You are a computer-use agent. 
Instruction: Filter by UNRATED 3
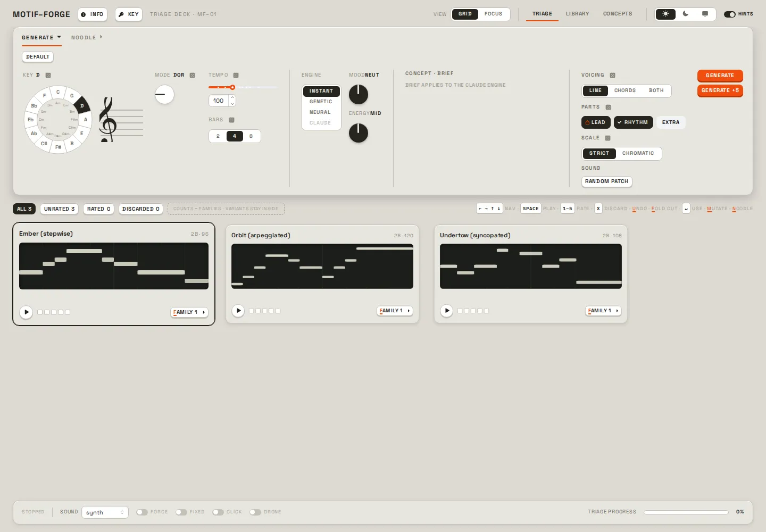(59, 209)
